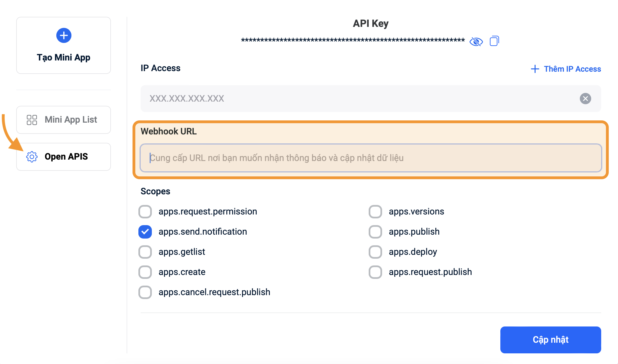Reveal the API key with the eye icon
This screenshot has width=618, height=364.
476,42
